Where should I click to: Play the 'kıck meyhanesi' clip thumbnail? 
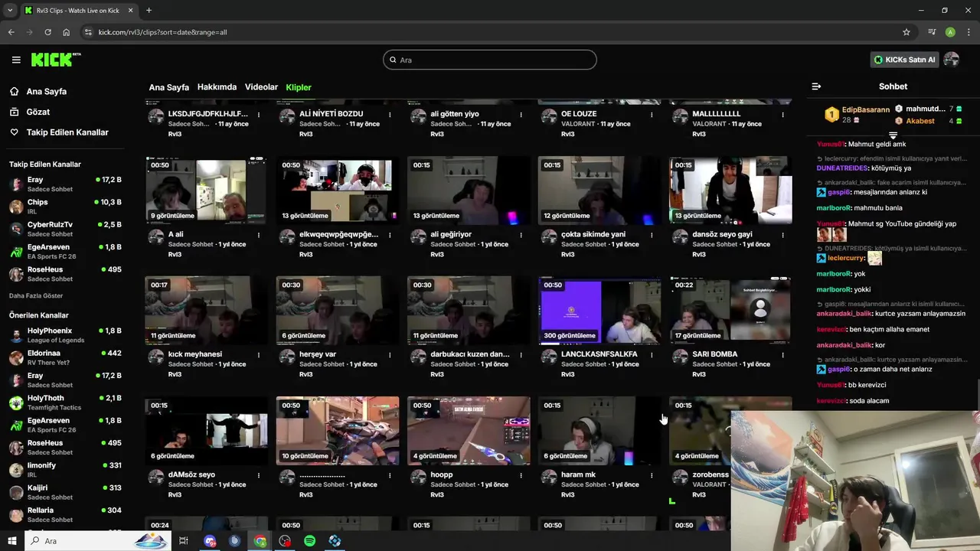(206, 311)
